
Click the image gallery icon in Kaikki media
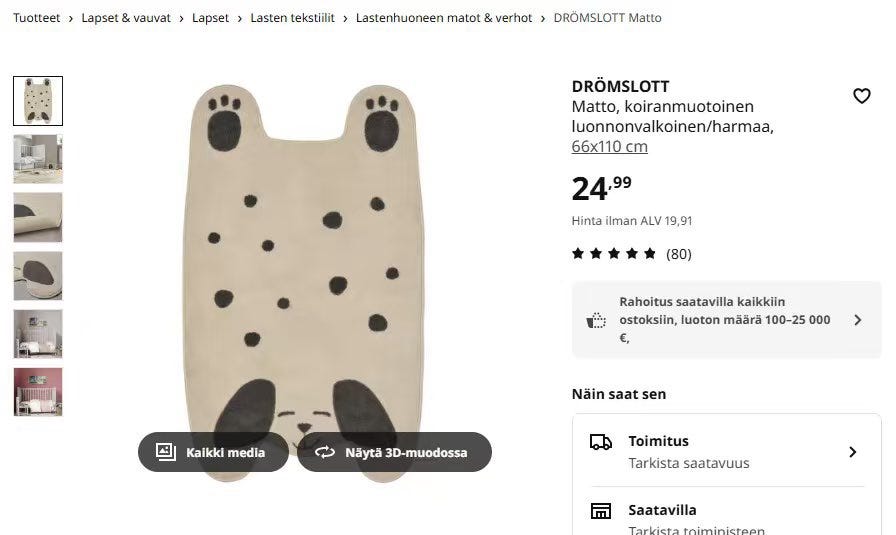166,452
